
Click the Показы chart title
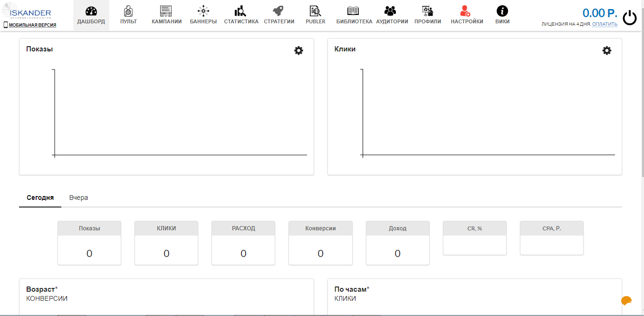[x=39, y=49]
